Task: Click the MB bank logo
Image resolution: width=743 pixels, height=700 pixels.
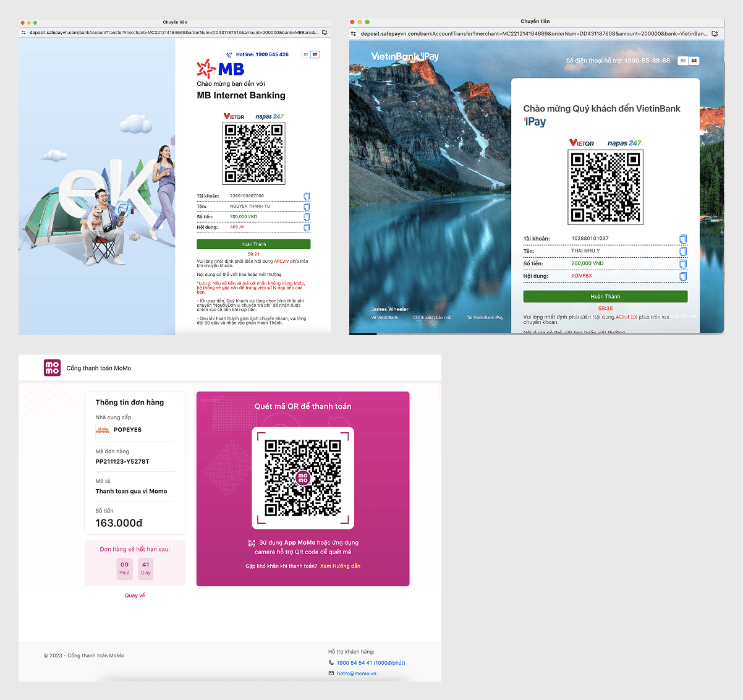Action: [221, 68]
